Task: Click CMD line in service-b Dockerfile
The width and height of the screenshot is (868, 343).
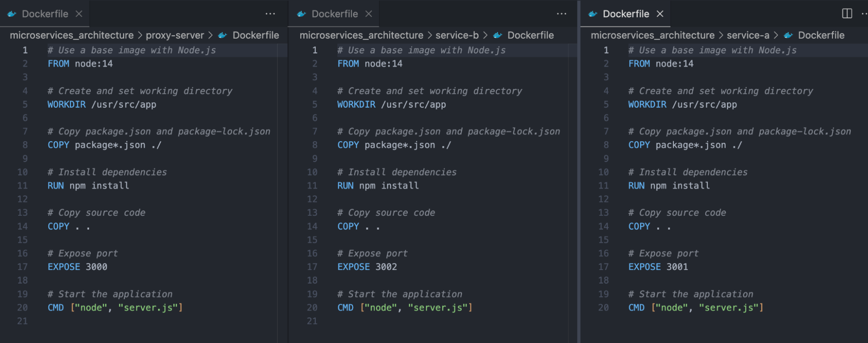Action: tap(405, 307)
